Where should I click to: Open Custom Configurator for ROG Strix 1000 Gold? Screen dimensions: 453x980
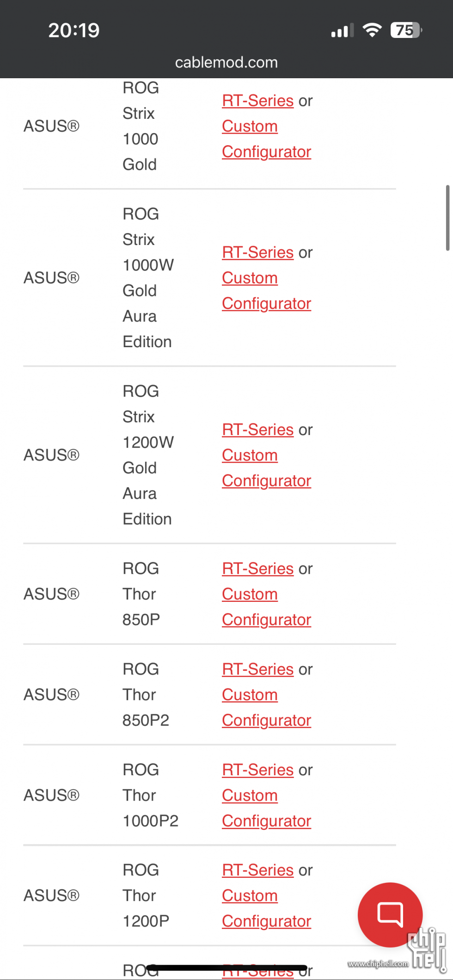point(267,139)
